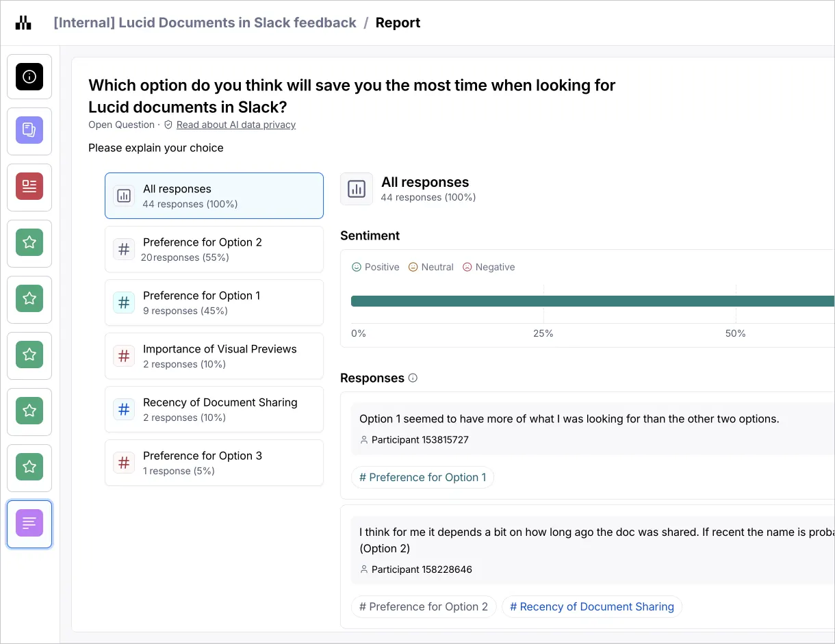Screen dimensions: 835x644
Task: Click hashtag icon beside Preference for Option 3
Action: [124, 463]
